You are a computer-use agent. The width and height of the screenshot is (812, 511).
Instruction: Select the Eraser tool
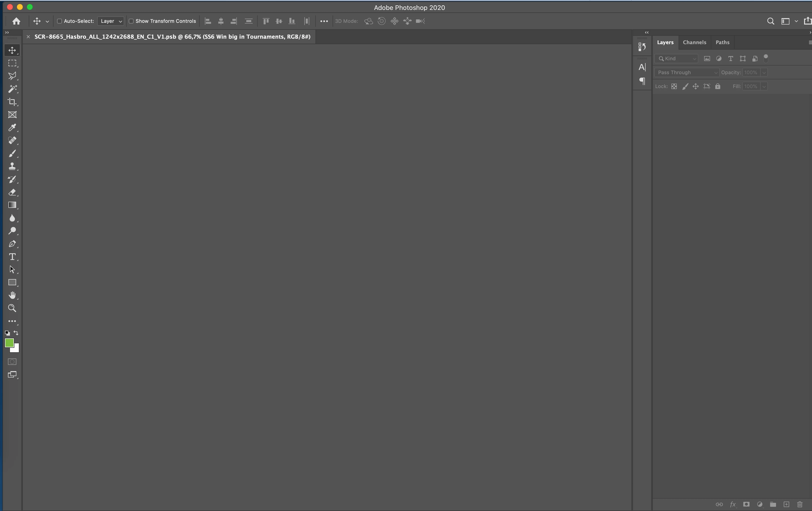tap(12, 192)
